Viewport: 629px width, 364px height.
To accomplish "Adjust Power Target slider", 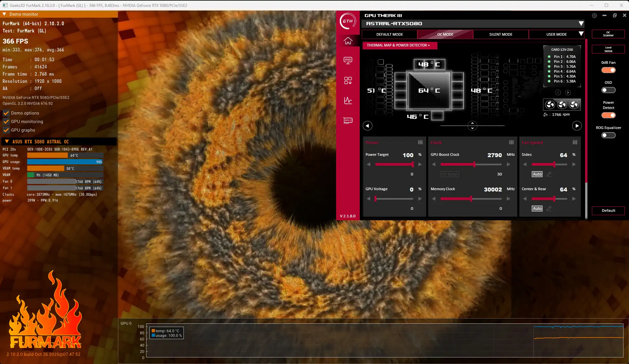I will point(394,164).
